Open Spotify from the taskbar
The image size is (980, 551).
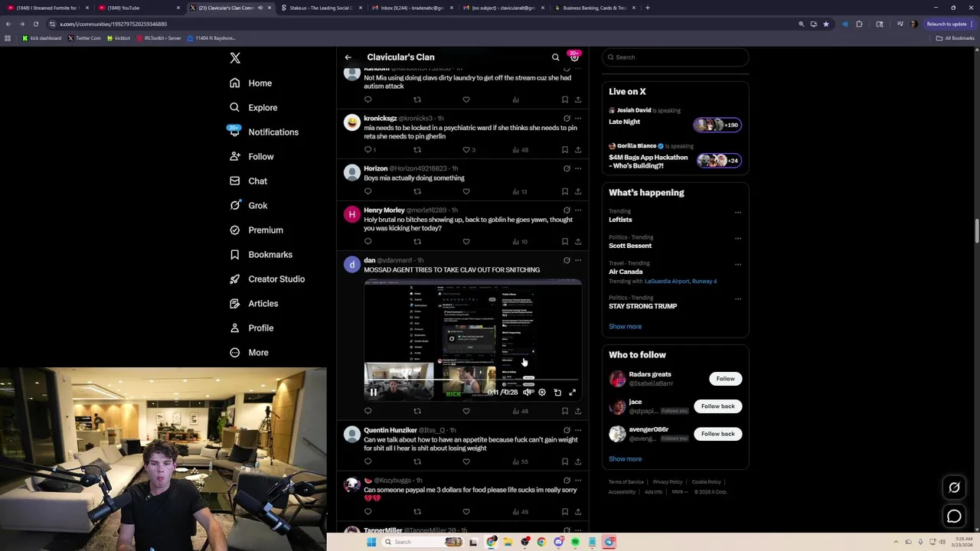pos(575,542)
